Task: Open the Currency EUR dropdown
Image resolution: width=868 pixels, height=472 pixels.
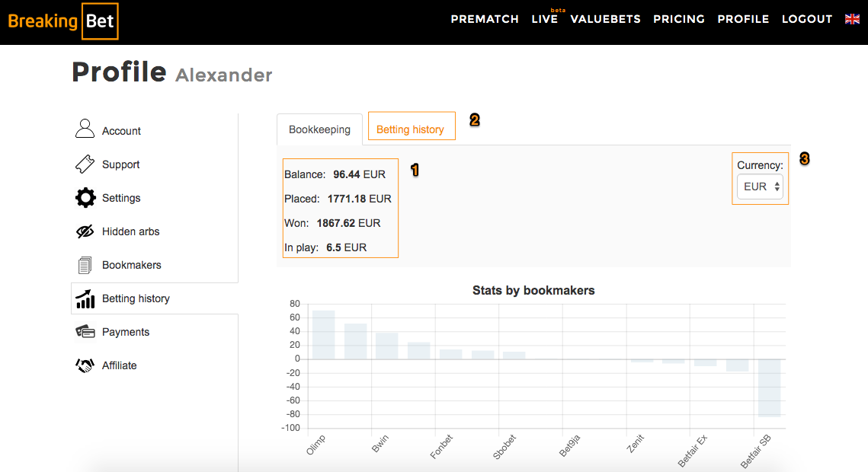Action: tap(760, 187)
